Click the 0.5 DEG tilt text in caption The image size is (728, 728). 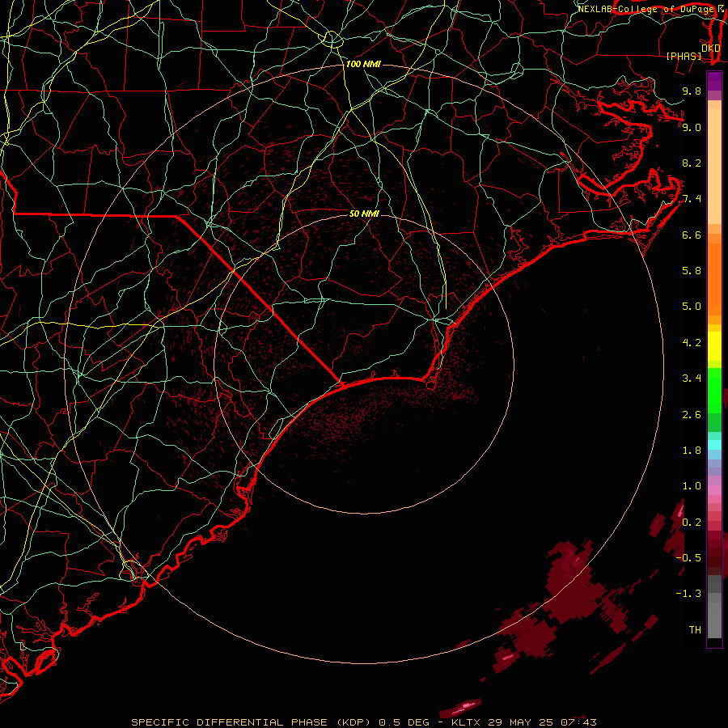pyautogui.click(x=405, y=722)
